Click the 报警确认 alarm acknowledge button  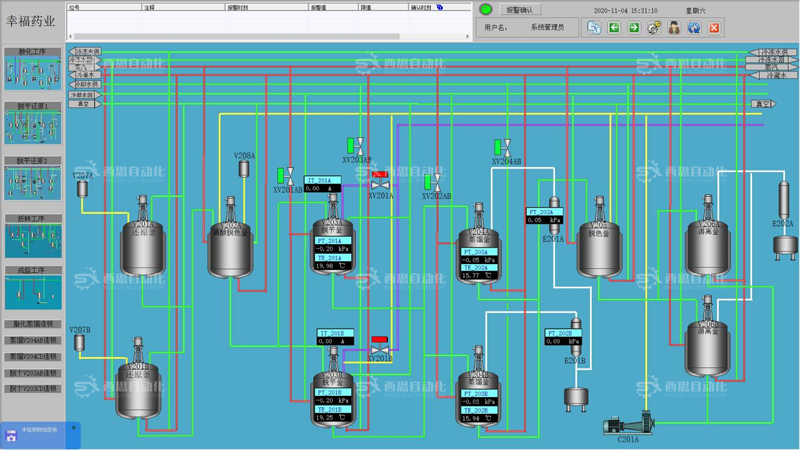pos(519,10)
